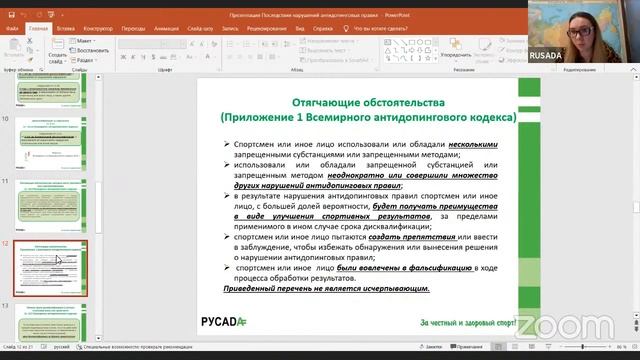
Task: Open the Макет layout dropdown
Action: click(83, 41)
